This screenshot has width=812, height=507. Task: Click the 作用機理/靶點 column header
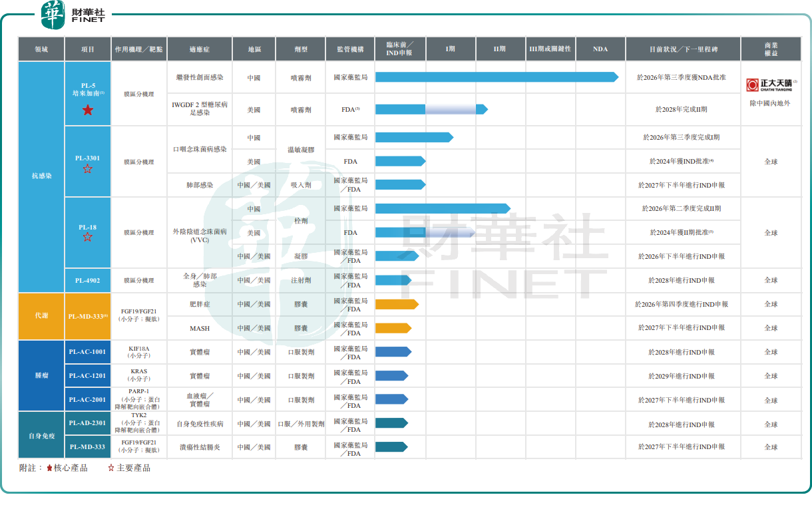coord(138,49)
